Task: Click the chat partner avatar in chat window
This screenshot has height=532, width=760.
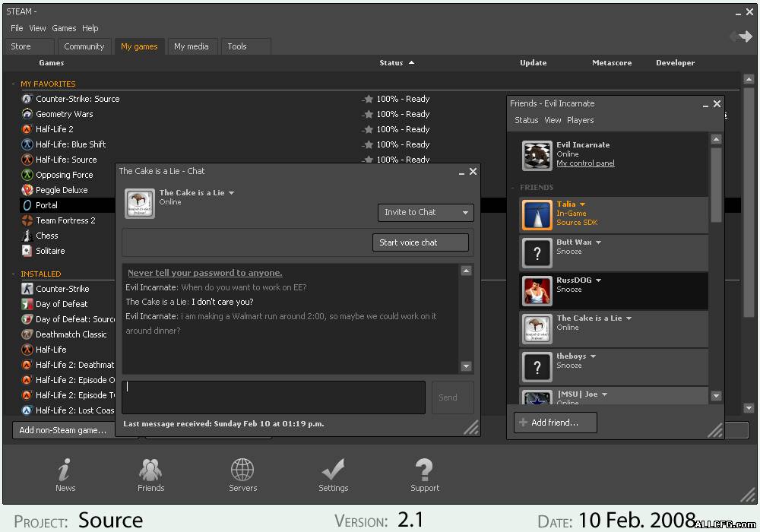Action: 140,204
